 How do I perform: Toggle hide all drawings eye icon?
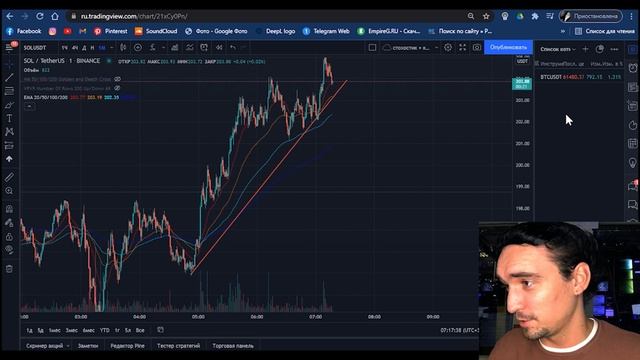click(9, 250)
